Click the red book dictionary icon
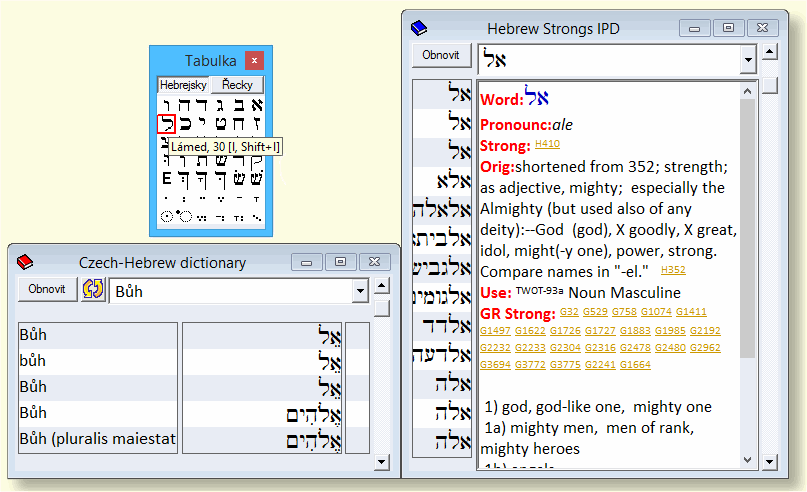807x492 pixels. pyautogui.click(x=26, y=262)
